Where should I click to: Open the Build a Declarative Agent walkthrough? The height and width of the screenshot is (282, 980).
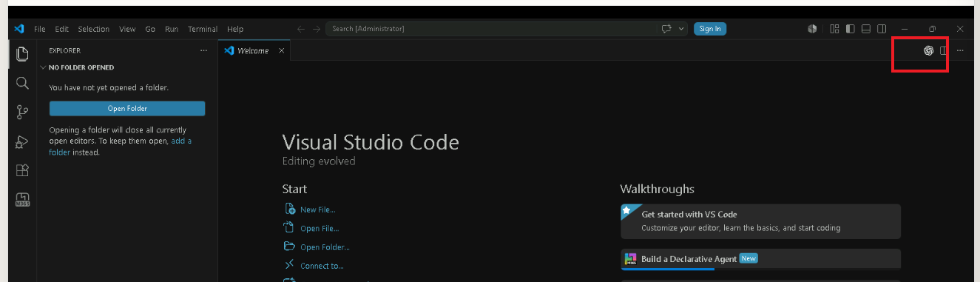[x=760, y=259]
